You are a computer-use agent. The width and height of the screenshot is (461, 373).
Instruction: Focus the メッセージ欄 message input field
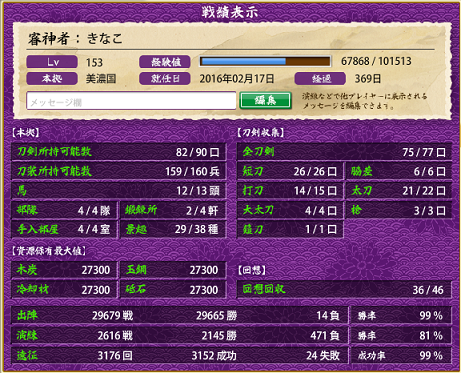click(131, 101)
